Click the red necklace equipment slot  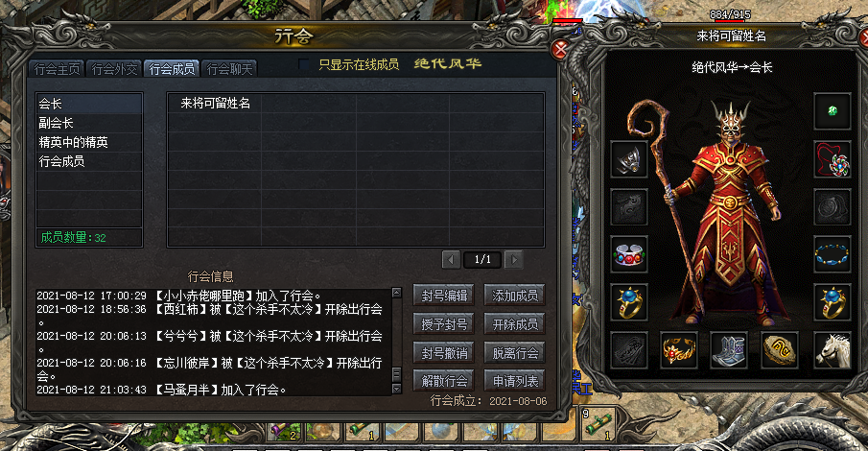click(833, 159)
